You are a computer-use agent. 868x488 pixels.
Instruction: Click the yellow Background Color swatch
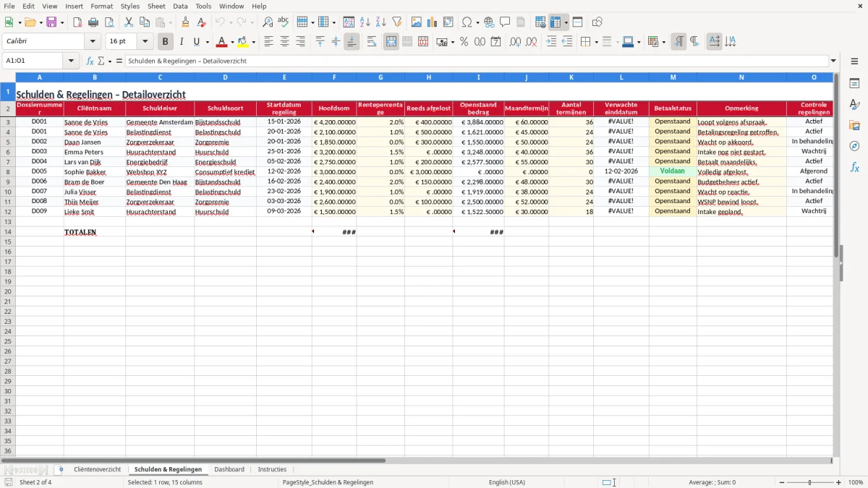tap(242, 42)
